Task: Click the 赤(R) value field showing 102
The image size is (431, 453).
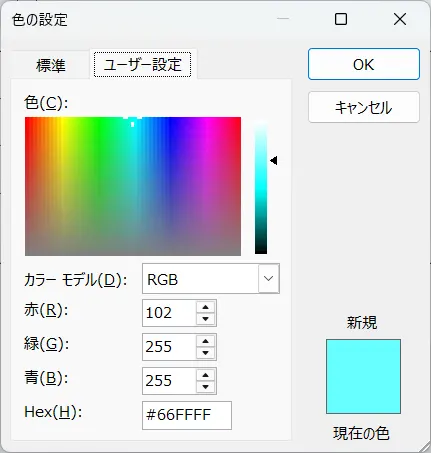Action: [169, 313]
